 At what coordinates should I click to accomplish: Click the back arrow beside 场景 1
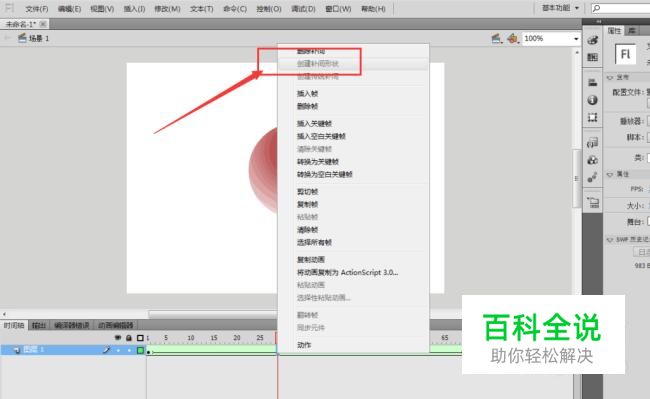pos(7,38)
